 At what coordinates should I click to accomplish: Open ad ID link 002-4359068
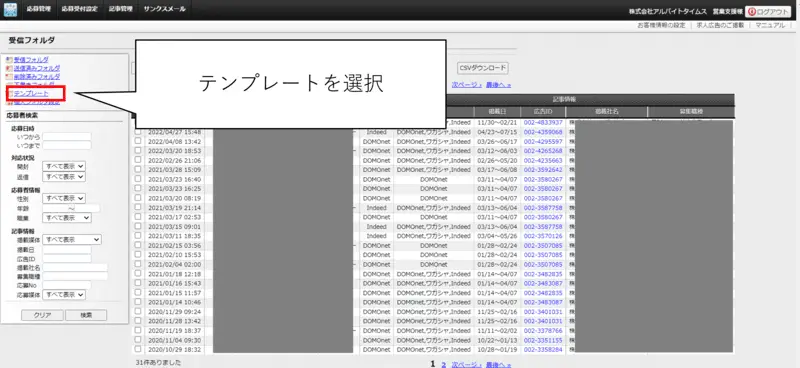[x=543, y=132]
